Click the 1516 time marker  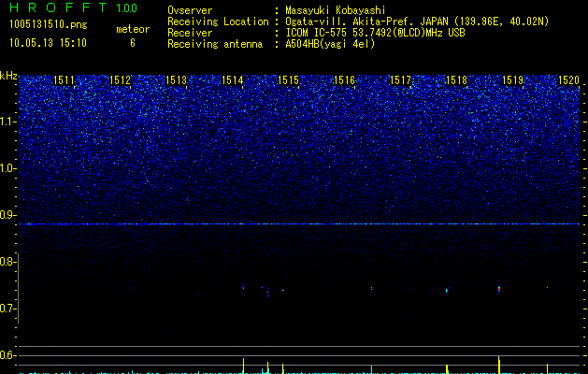pyautogui.click(x=345, y=79)
